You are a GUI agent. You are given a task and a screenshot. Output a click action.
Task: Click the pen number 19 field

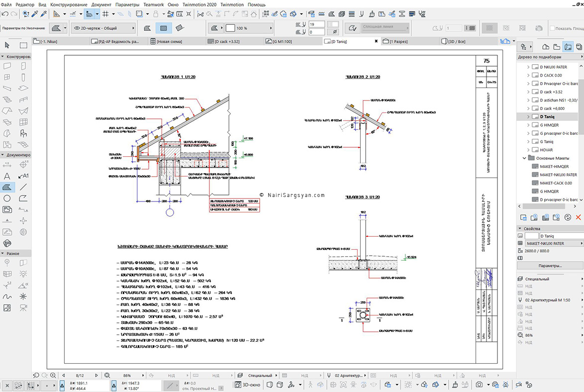[x=316, y=24]
